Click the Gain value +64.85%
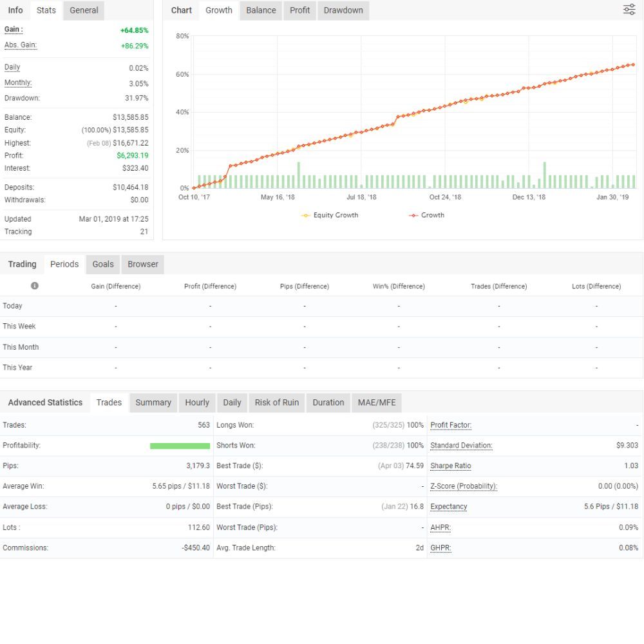The height and width of the screenshot is (644, 644). [x=135, y=30]
